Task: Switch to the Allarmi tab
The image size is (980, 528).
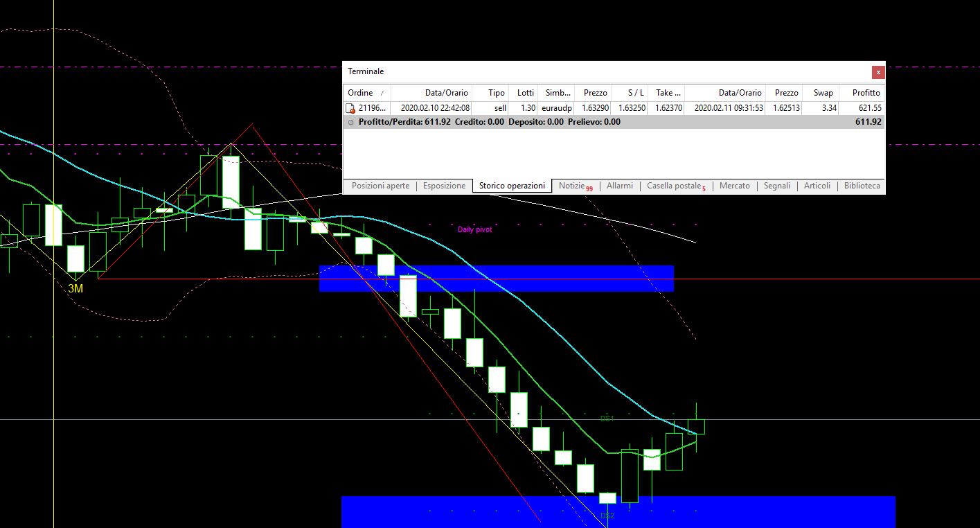Action: (x=619, y=186)
